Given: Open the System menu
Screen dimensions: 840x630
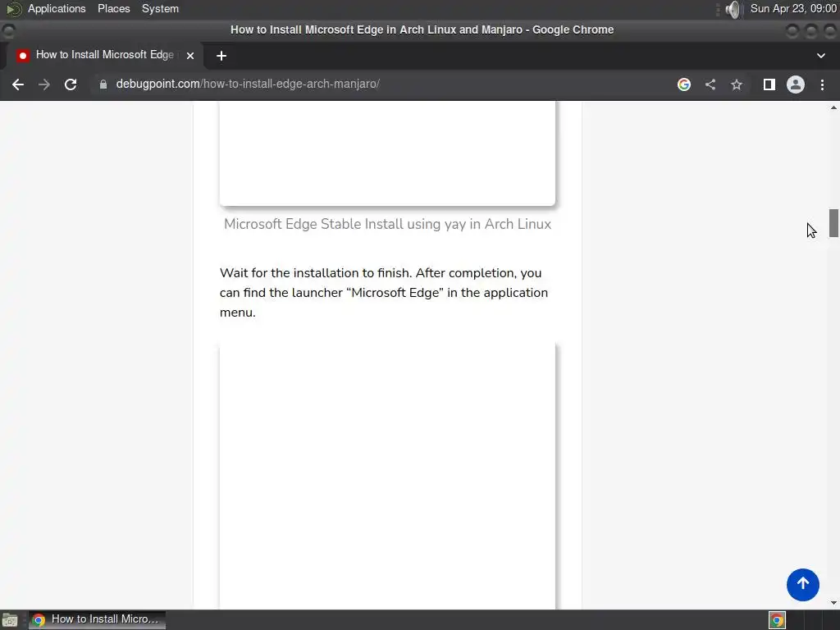Looking at the screenshot, I should (160, 8).
